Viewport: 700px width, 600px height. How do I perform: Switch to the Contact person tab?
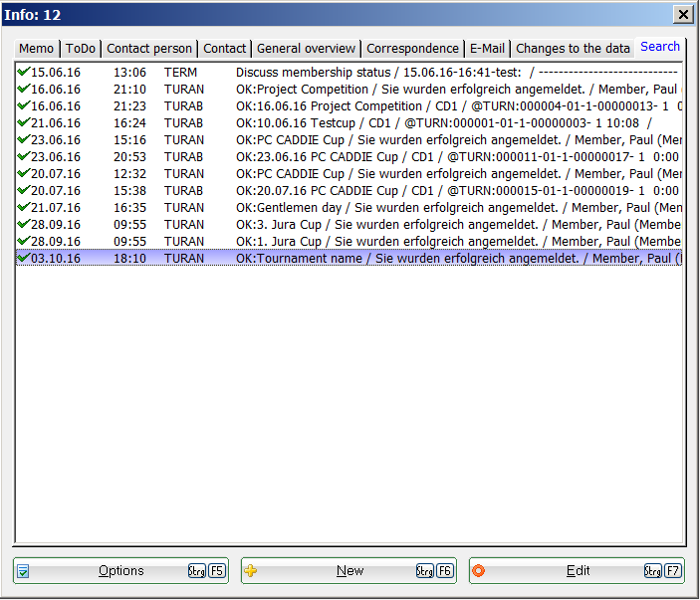coord(149,49)
